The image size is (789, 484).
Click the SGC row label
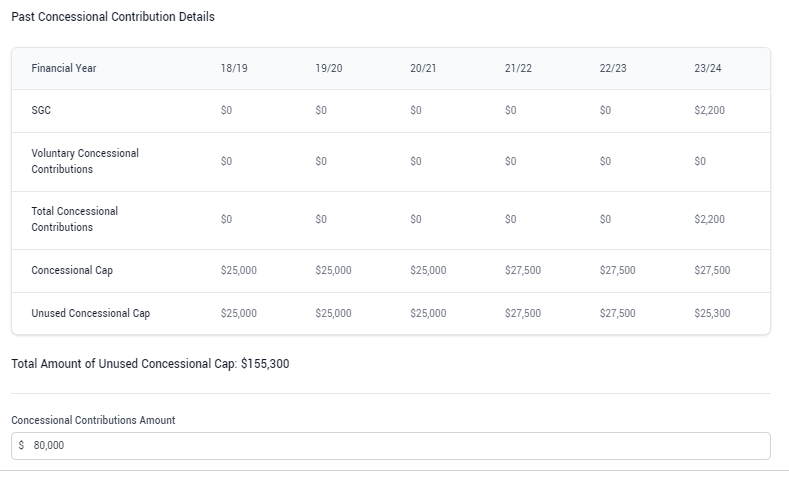(x=41, y=110)
